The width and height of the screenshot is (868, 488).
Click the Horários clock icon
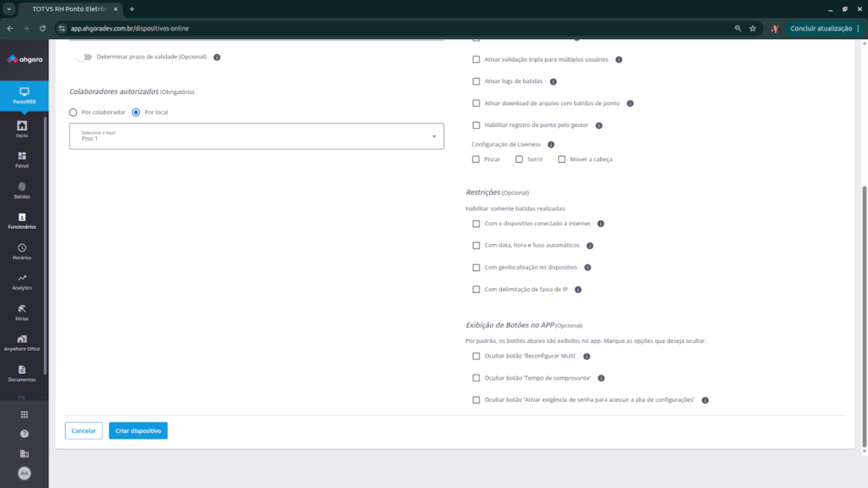[x=22, y=247]
